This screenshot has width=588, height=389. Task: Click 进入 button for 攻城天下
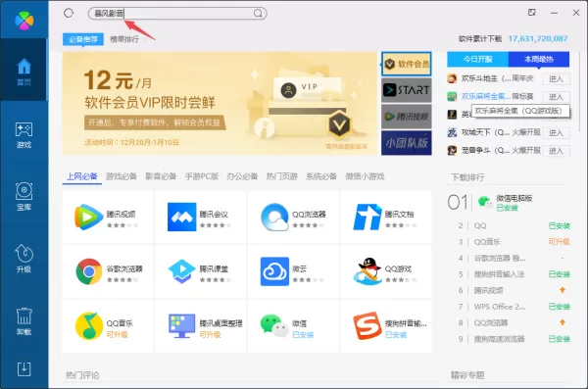[x=556, y=133]
